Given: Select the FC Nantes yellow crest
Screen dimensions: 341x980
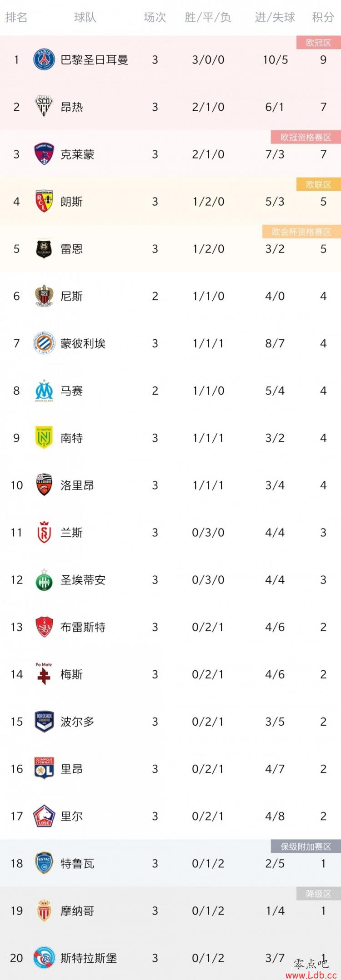Looking at the screenshot, I should 44,438.
